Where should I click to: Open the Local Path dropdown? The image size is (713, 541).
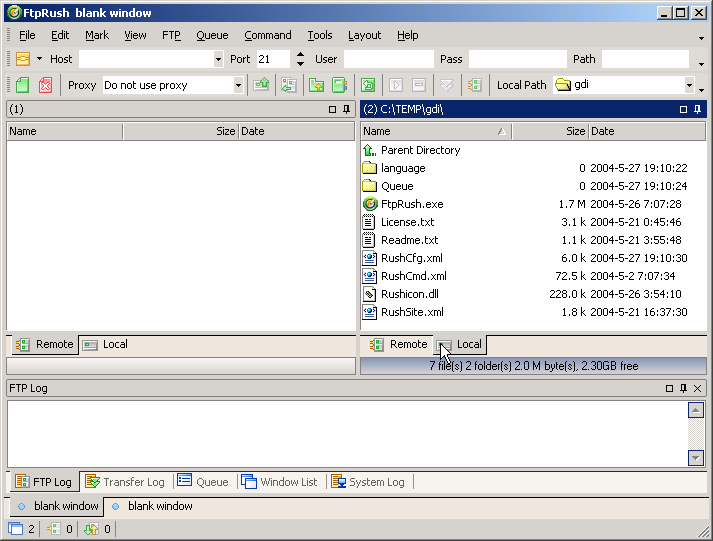689,85
